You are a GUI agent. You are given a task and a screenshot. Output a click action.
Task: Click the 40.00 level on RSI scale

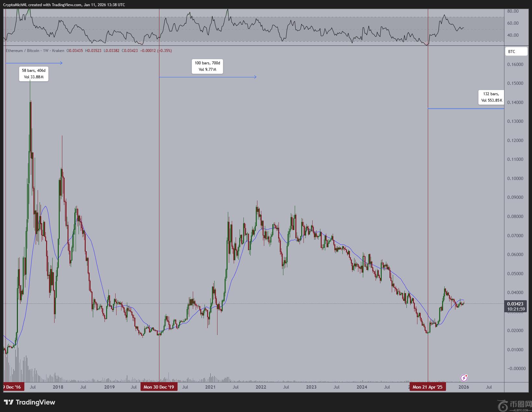click(513, 35)
